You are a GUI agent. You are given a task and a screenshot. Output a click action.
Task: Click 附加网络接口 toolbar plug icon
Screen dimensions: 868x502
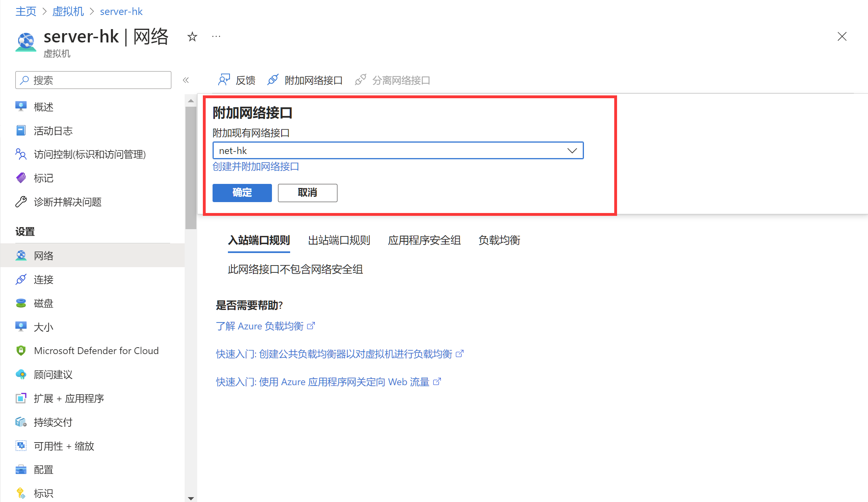click(273, 80)
